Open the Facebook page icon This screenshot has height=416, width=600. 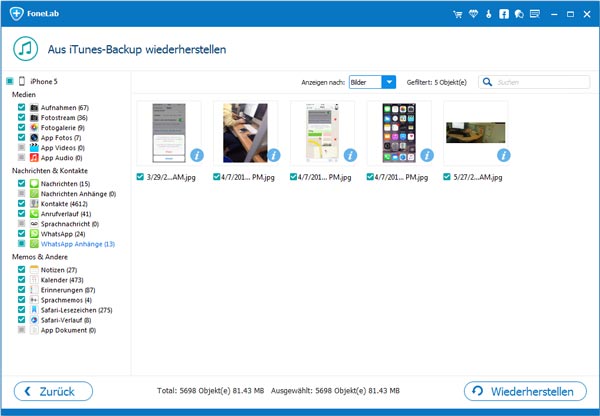tap(503, 14)
